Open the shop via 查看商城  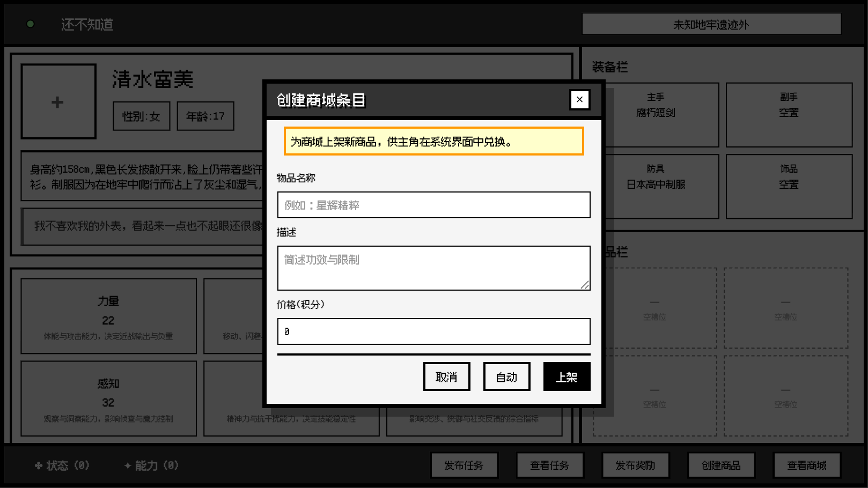(x=807, y=465)
